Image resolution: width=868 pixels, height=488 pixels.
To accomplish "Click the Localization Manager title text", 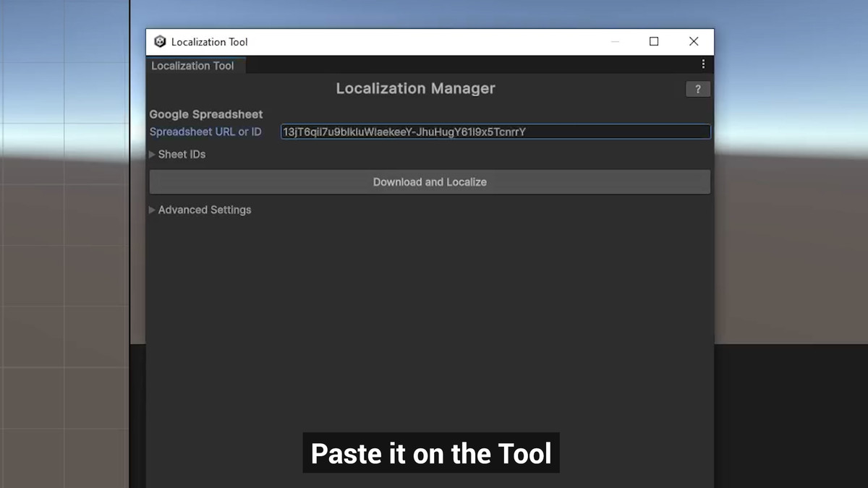I will (415, 88).
